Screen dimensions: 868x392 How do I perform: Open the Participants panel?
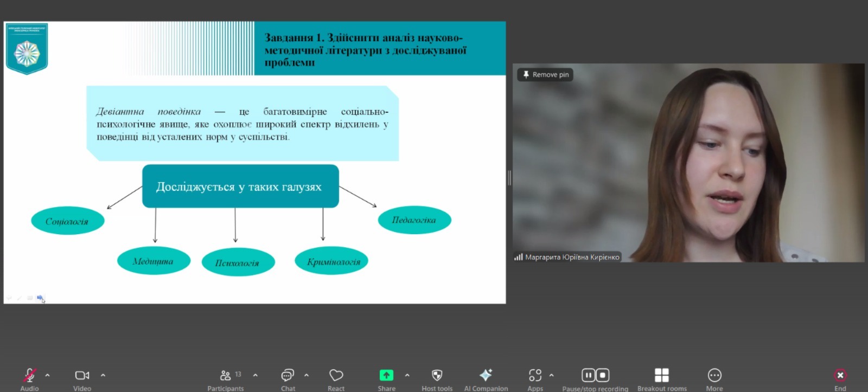click(226, 376)
